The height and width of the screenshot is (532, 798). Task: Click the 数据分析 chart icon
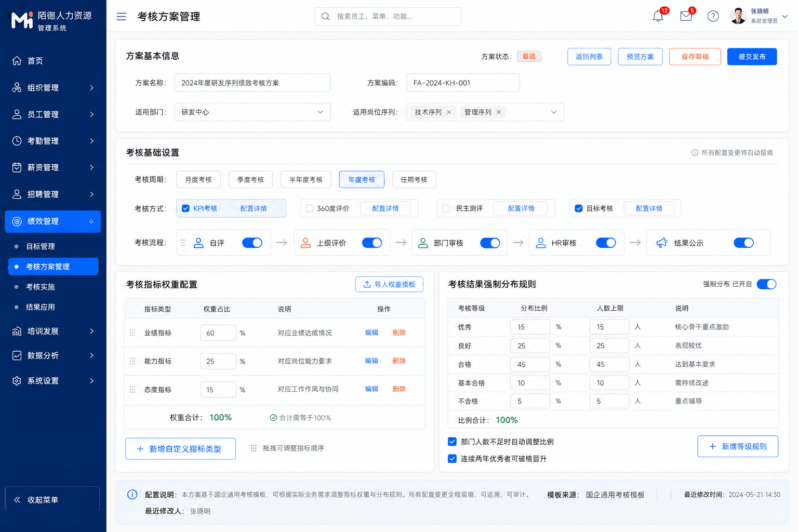[x=17, y=355]
